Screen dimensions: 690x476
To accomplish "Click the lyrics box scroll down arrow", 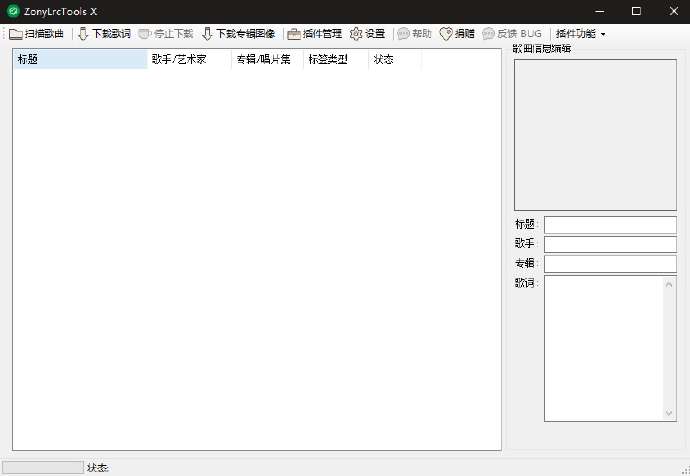I will tap(670, 414).
